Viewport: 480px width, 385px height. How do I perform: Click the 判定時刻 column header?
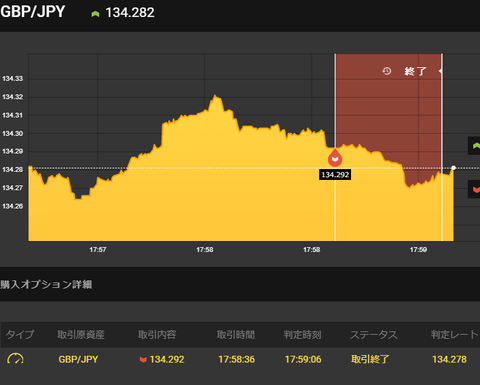(303, 334)
